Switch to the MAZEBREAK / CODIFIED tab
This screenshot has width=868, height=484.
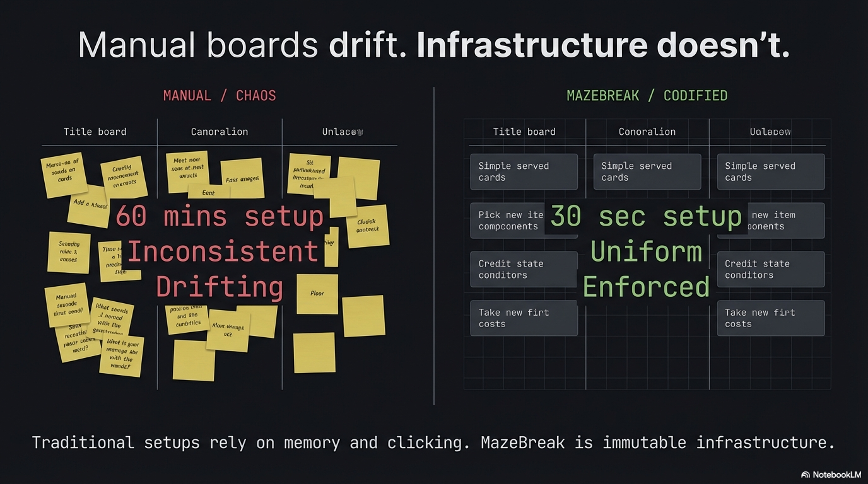point(647,95)
